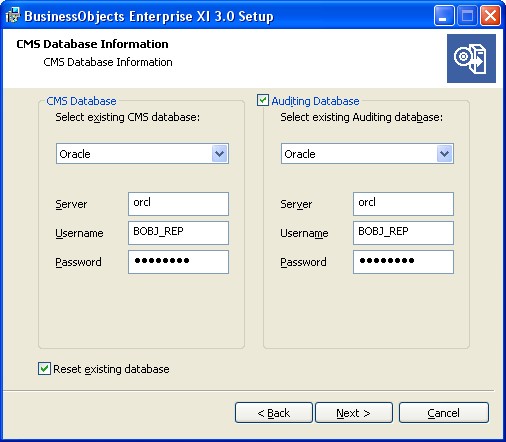Toggle the Reset existing database checkbox

44,369
